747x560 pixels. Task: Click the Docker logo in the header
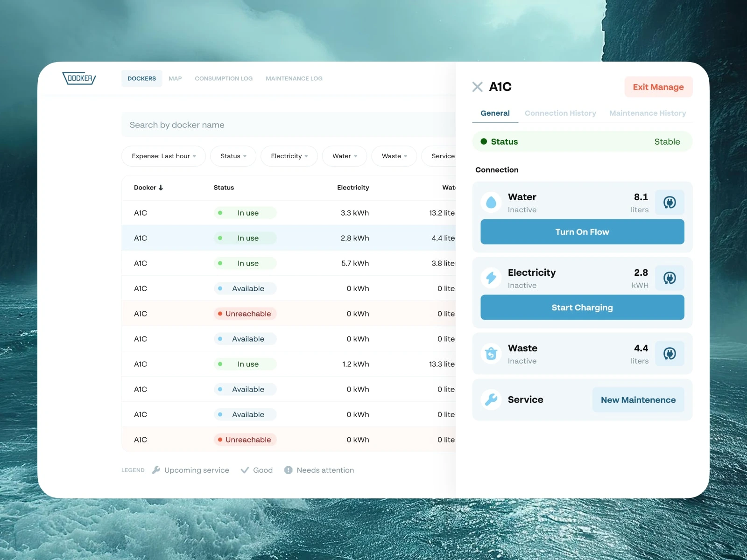click(79, 78)
